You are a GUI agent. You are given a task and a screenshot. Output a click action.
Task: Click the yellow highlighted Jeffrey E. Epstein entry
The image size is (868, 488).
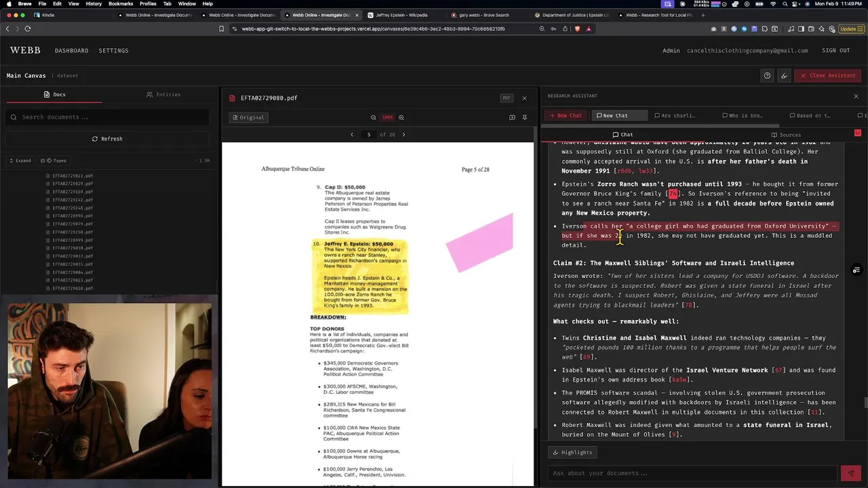click(360, 276)
